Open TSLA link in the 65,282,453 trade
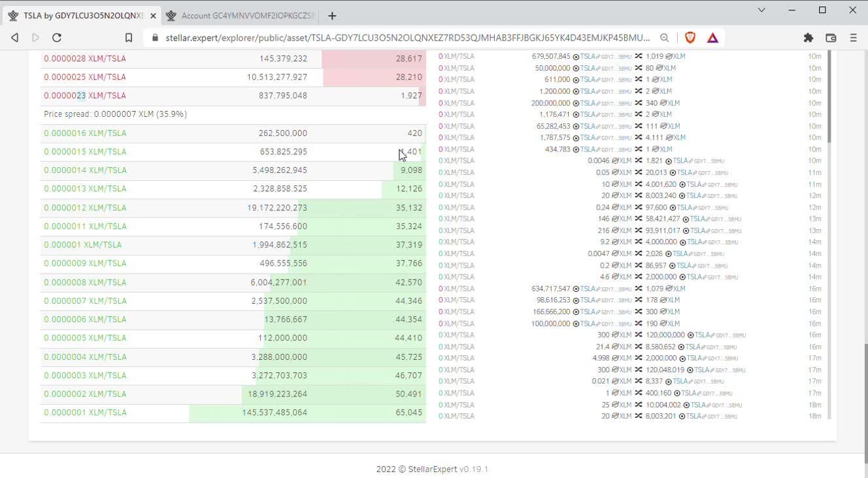 click(588, 126)
